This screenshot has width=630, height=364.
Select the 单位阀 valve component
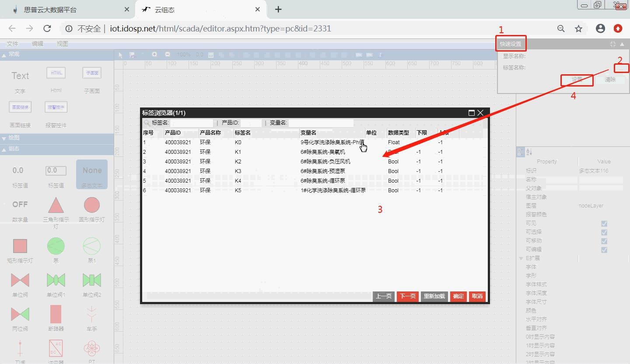point(20,280)
